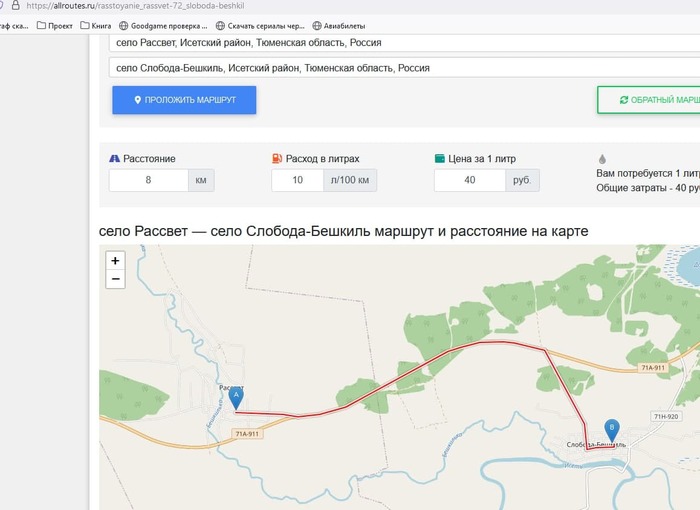The image size is (700, 510).
Task: Open the Скачать сериалы bookmark
Action: [x=260, y=26]
